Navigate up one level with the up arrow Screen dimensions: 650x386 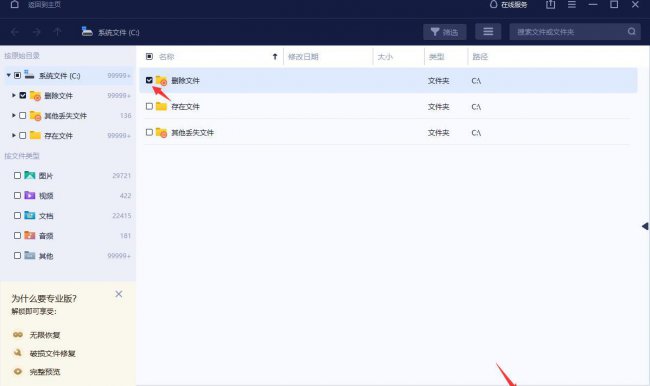(57, 32)
